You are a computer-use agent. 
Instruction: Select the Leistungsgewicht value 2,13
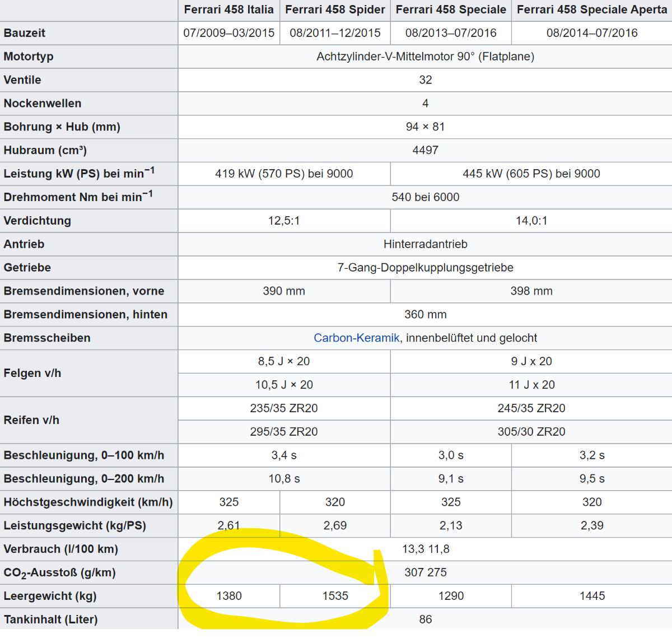coord(451,525)
